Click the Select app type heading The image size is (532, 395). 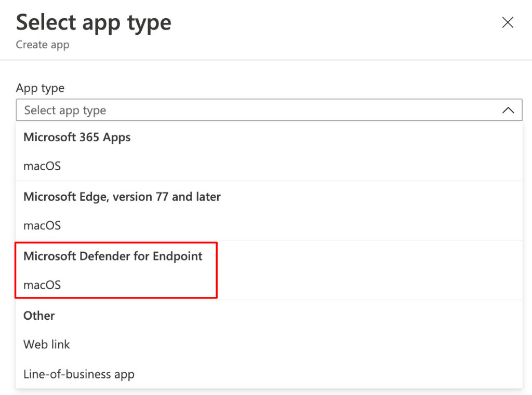[94, 23]
